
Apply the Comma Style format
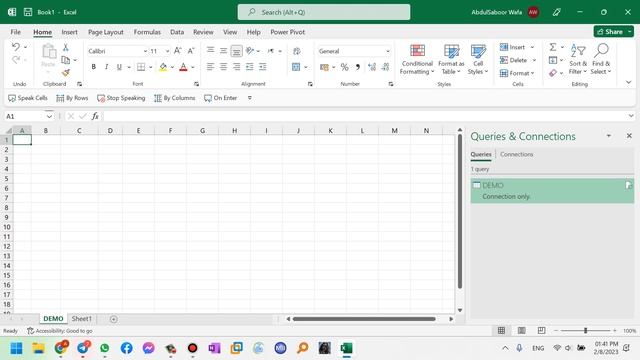coord(358,67)
